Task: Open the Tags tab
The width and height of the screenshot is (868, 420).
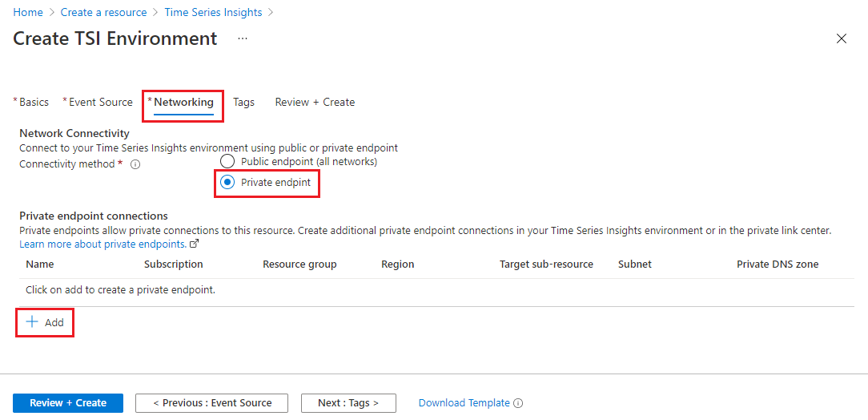Action: coord(243,102)
